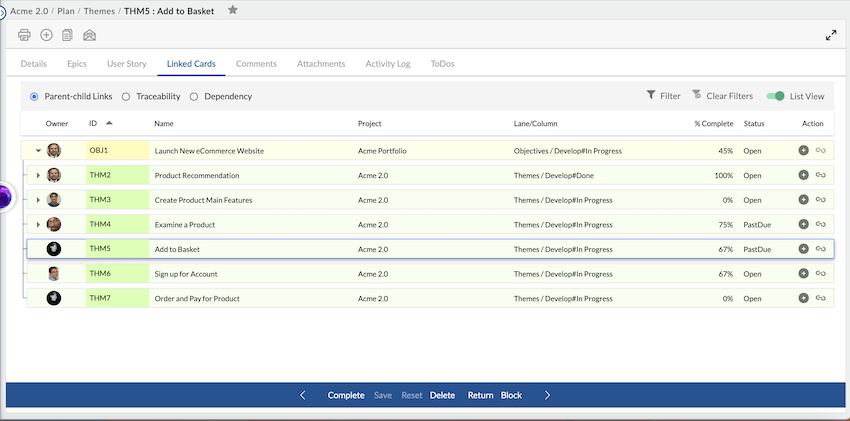Click the plus action icon for THM3

point(803,199)
